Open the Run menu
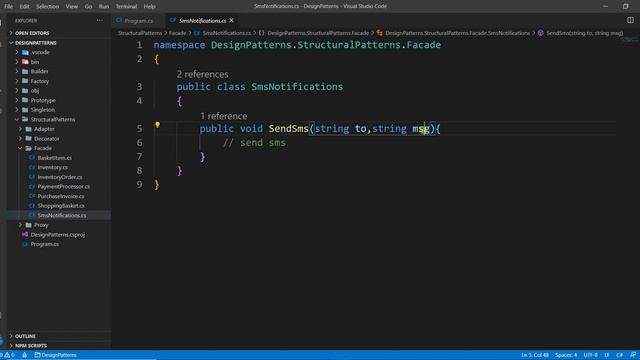This screenshot has width=640, height=360. click(104, 6)
